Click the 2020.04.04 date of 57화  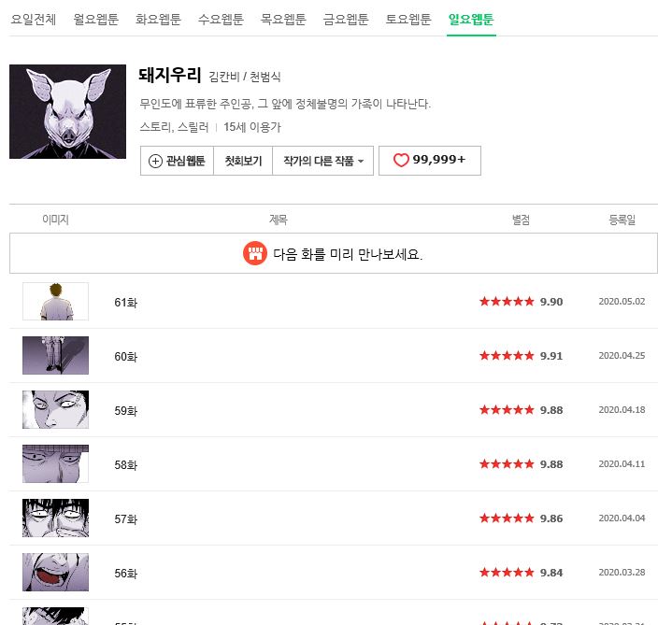(622, 518)
